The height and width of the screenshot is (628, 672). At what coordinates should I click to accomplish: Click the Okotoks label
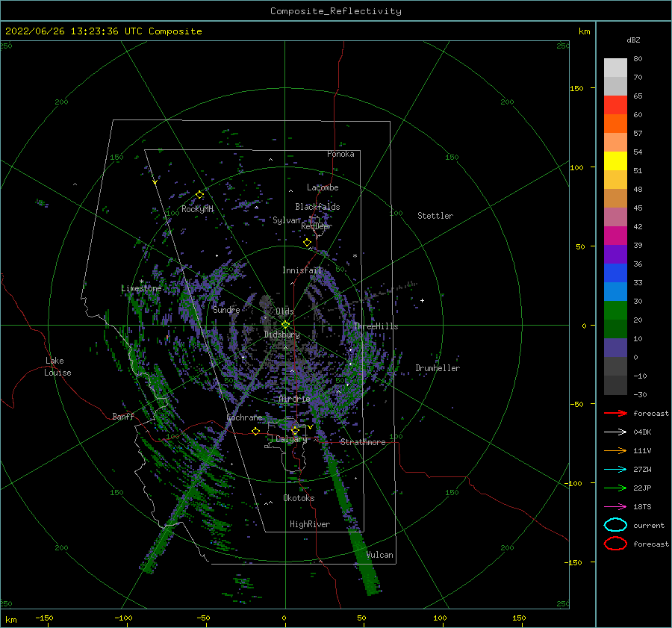[299, 498]
